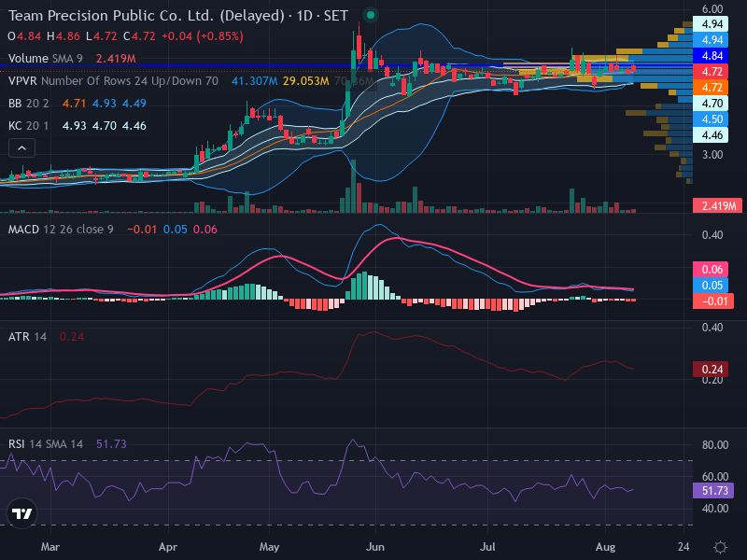Viewport: 747px width, 560px height.
Task: Click the dark red 0.24 ATR tag
Action: tap(711, 369)
